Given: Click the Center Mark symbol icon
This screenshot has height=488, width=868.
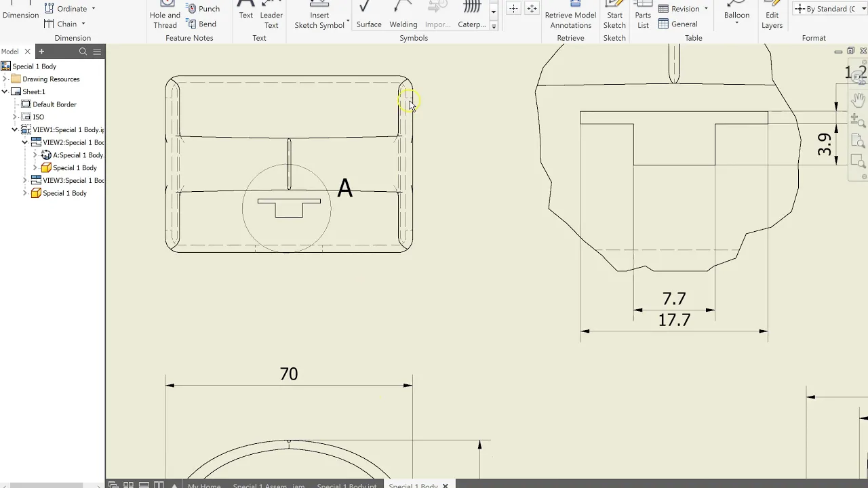Looking at the screenshot, I should 513,9.
